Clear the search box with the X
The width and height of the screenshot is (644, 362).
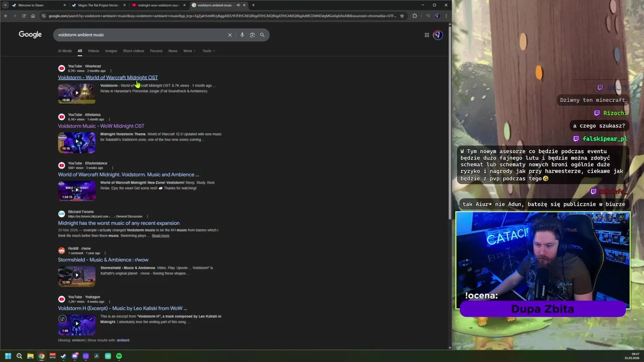[x=230, y=35]
